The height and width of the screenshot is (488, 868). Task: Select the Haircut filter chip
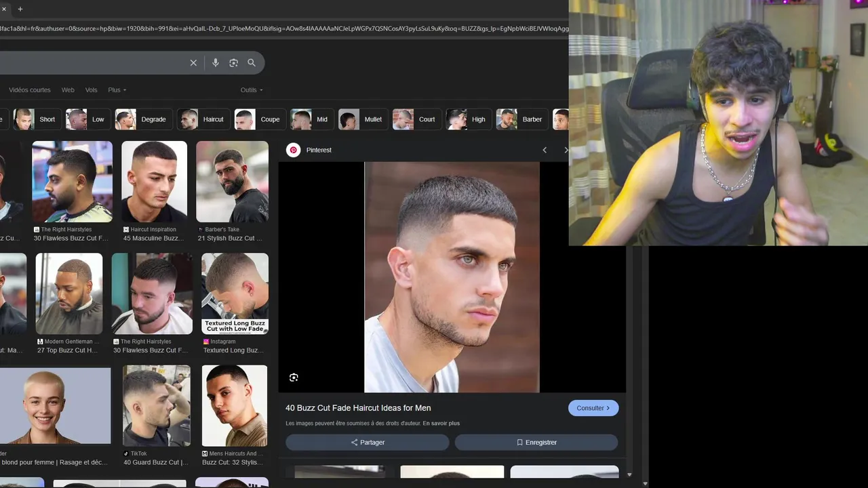pyautogui.click(x=203, y=119)
